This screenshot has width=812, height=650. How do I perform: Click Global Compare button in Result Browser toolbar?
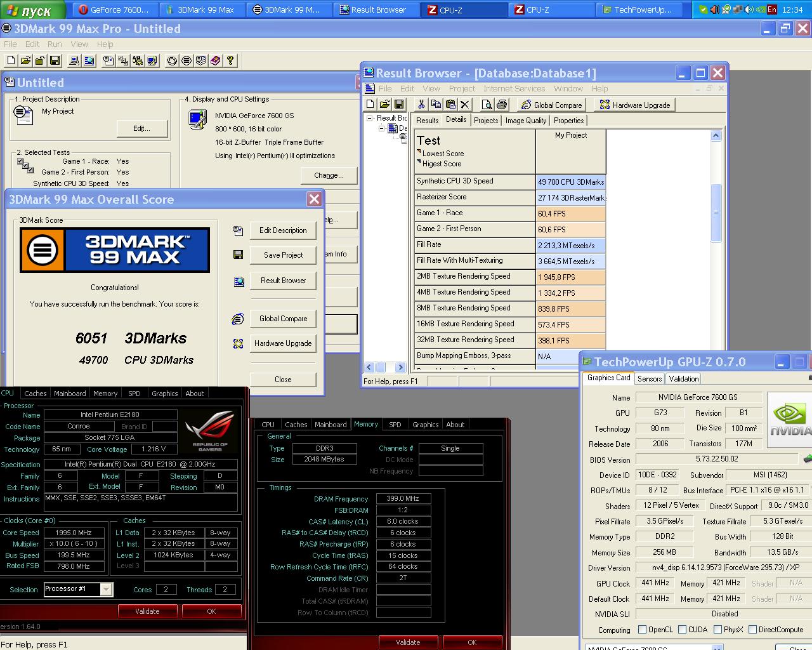(x=551, y=105)
